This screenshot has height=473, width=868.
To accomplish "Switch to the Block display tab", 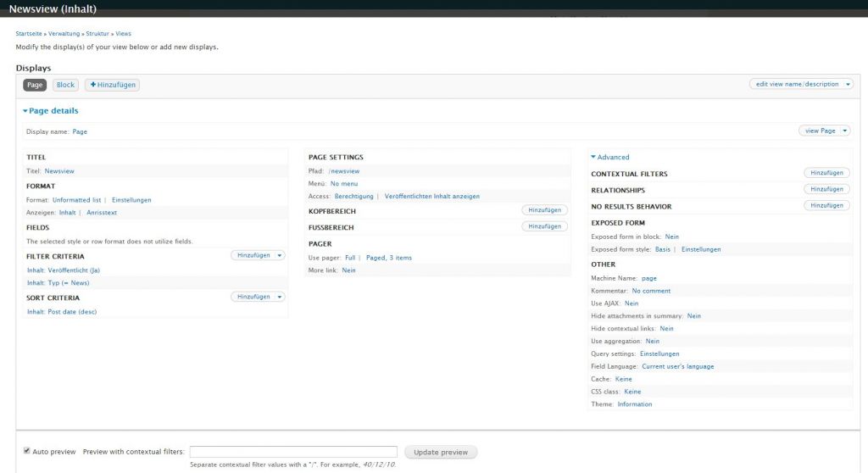I will (66, 85).
